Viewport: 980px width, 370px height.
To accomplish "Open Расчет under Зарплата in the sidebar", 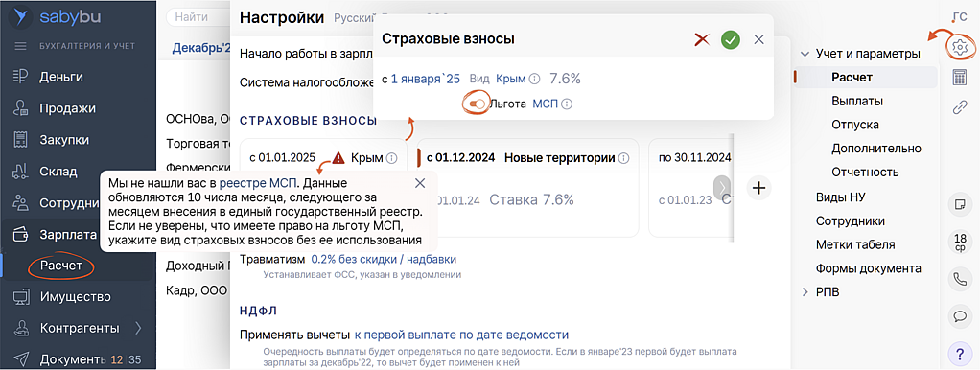I will (61, 266).
